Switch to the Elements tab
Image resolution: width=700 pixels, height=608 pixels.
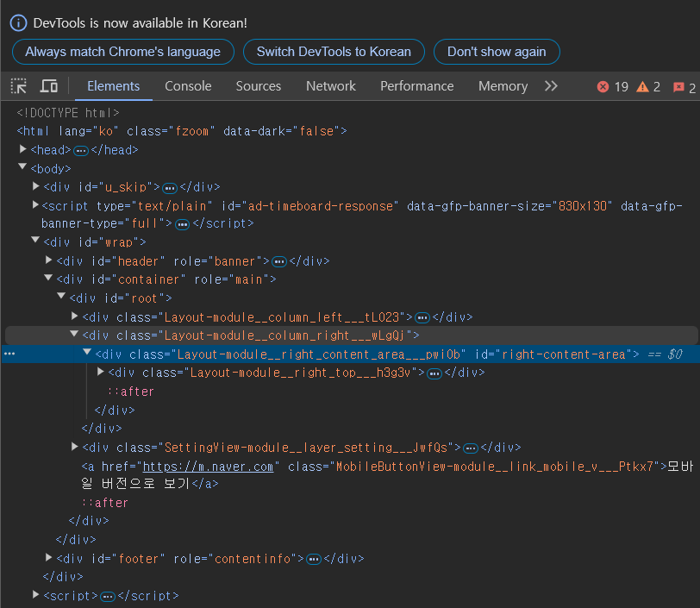(114, 85)
